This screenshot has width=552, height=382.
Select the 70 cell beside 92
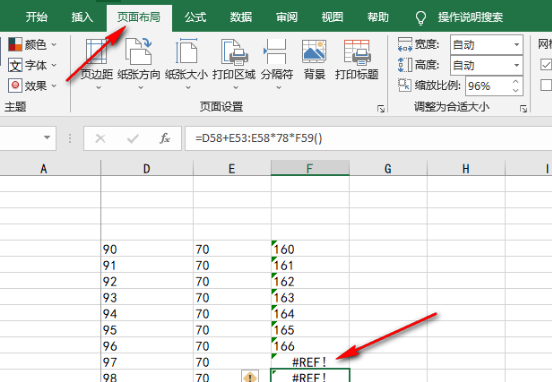232,281
